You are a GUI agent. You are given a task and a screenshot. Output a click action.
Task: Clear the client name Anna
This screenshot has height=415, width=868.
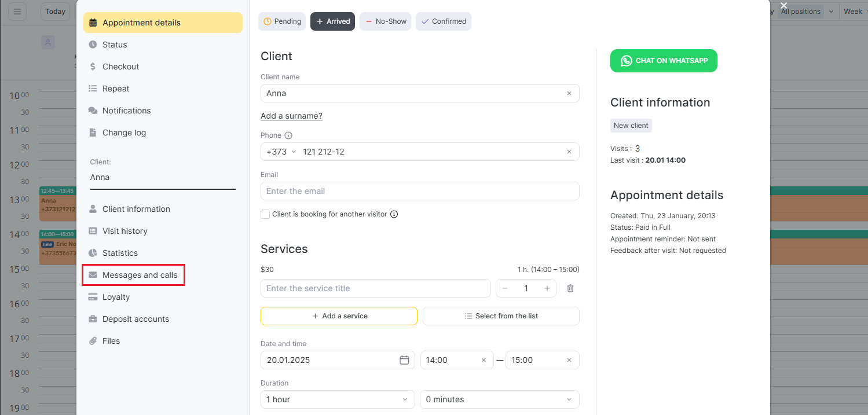pyautogui.click(x=569, y=93)
